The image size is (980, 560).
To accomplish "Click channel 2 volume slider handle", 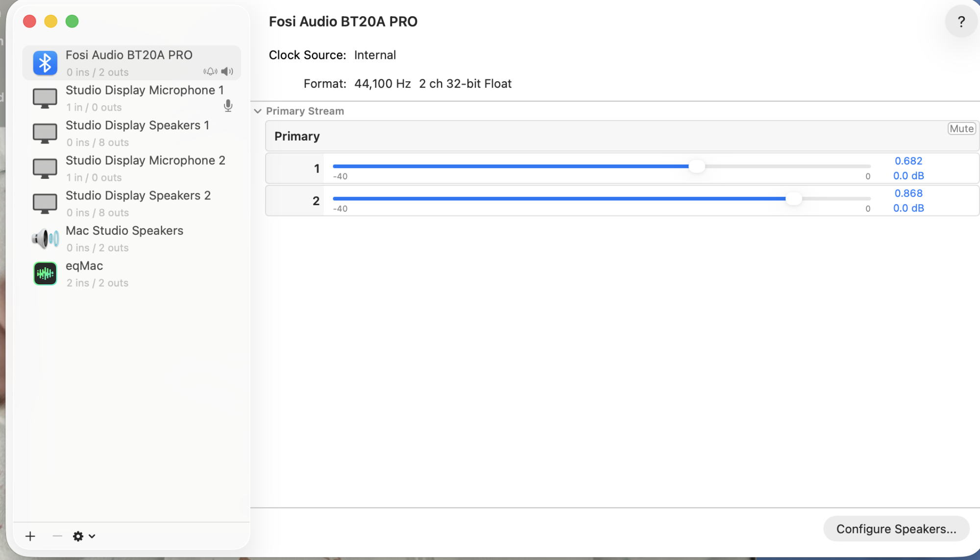I will tap(793, 199).
